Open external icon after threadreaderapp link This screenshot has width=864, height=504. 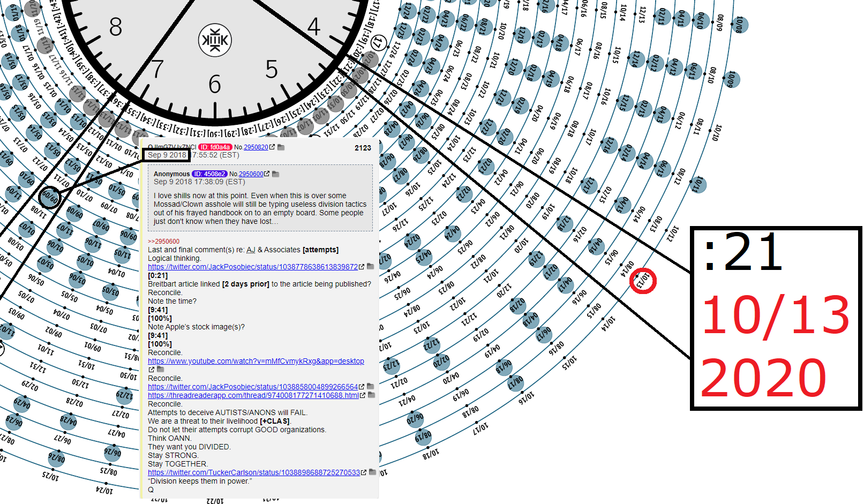click(x=363, y=395)
